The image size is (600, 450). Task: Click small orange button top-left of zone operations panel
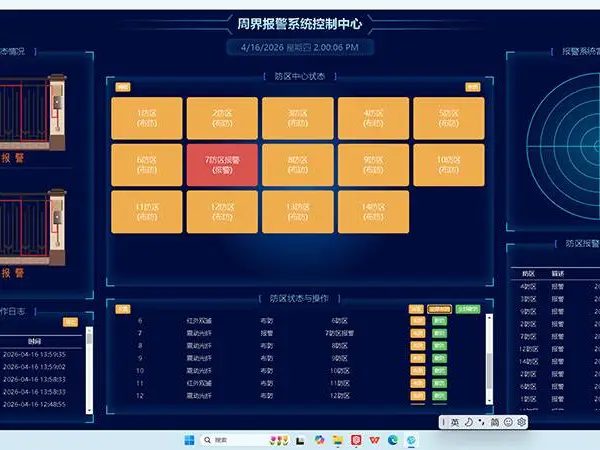click(123, 309)
